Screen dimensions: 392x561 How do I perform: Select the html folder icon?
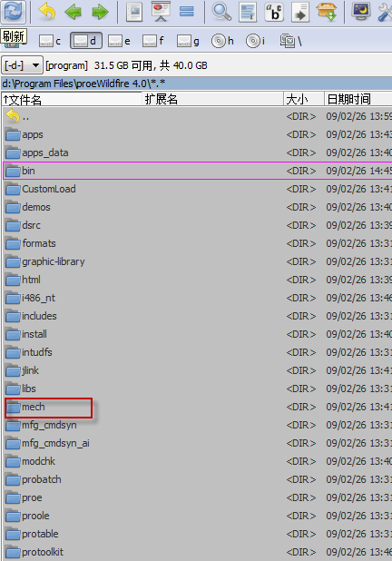[x=13, y=280]
